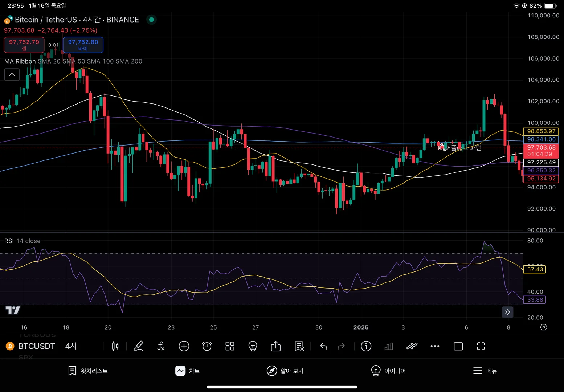Switch to the 차트 tab
Screen dimensions: 564x392
coord(188,371)
